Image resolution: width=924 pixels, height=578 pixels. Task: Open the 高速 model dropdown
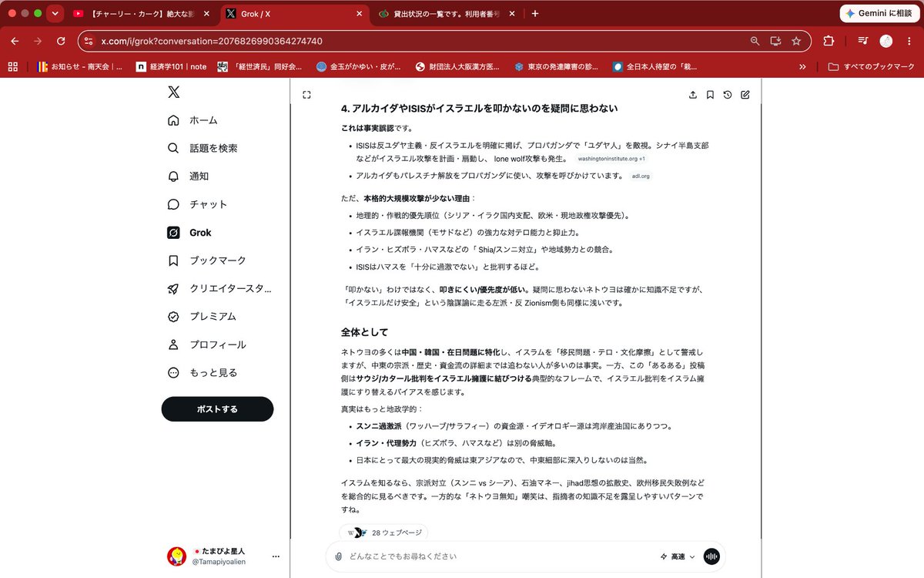(678, 556)
